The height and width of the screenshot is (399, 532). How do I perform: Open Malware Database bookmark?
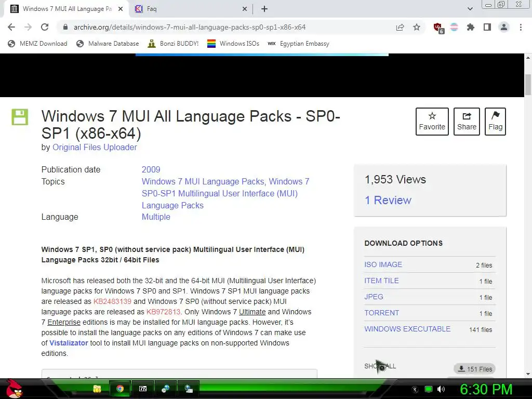[x=108, y=44]
